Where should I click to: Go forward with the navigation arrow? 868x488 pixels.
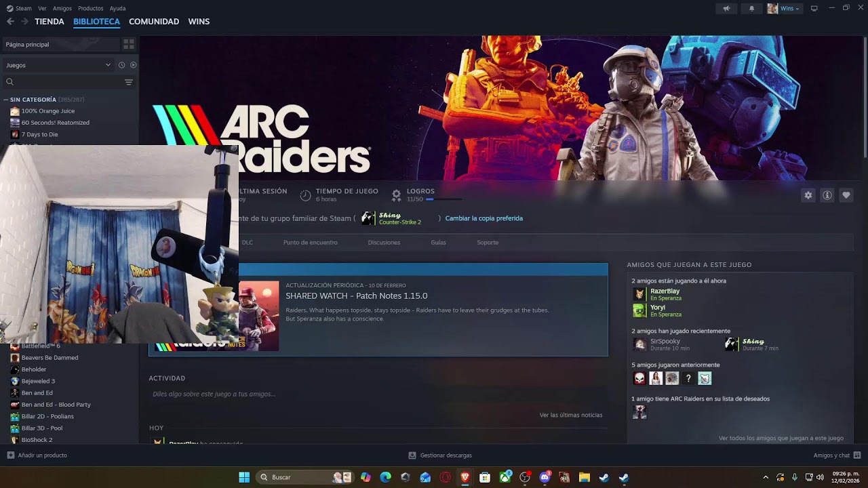coord(24,22)
